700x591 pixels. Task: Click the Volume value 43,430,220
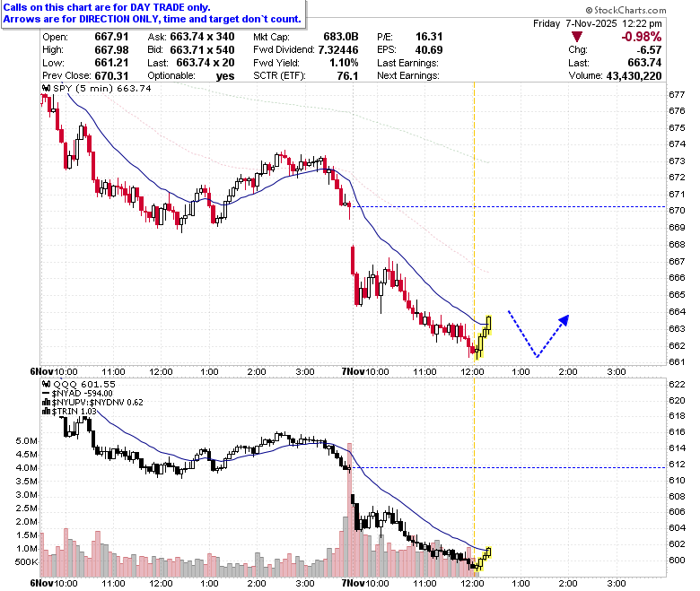pos(634,76)
